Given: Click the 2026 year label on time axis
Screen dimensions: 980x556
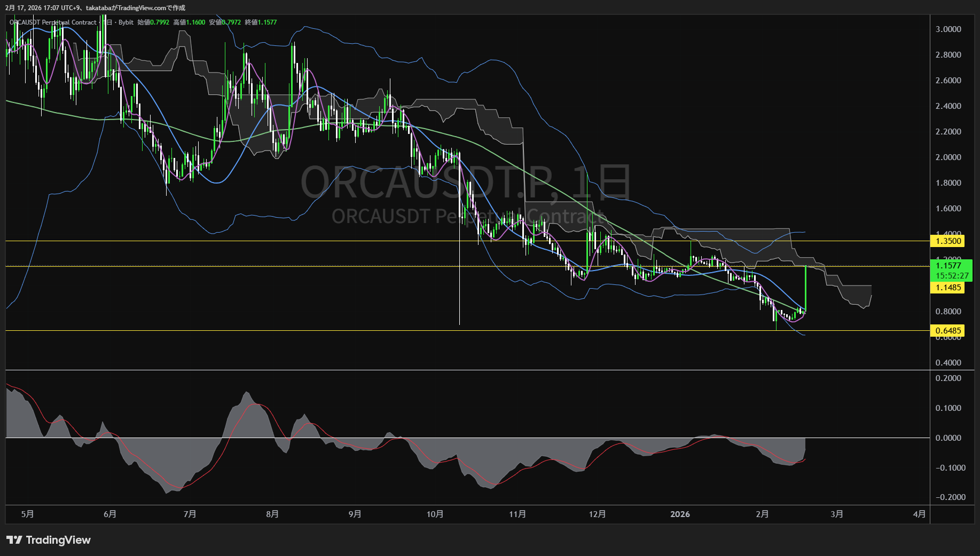Looking at the screenshot, I should point(680,514).
